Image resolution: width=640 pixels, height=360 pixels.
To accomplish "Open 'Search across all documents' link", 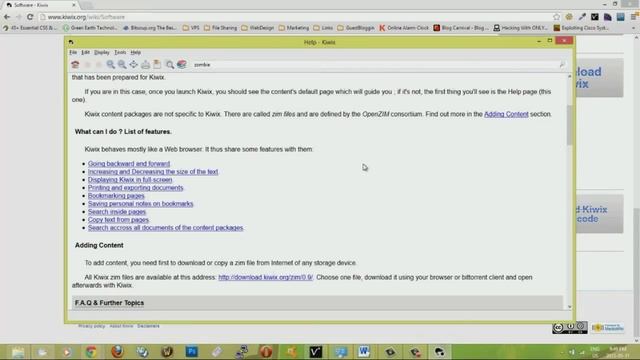I will click(x=165, y=228).
